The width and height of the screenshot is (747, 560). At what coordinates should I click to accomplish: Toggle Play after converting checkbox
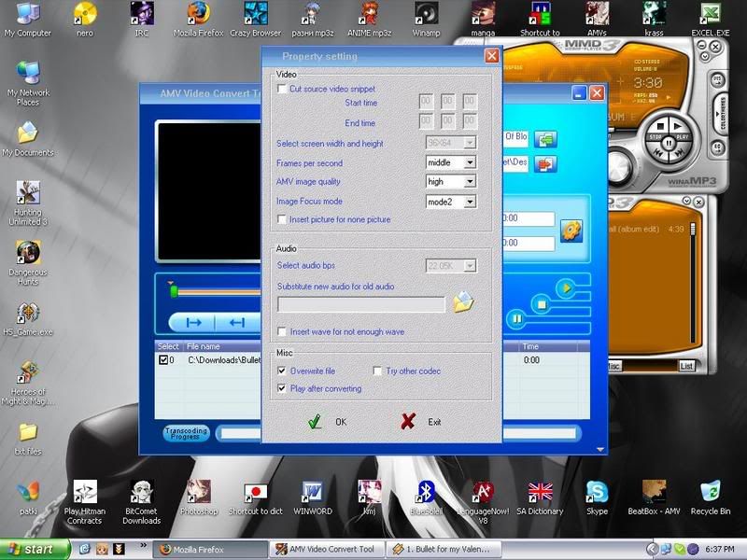coord(283,388)
